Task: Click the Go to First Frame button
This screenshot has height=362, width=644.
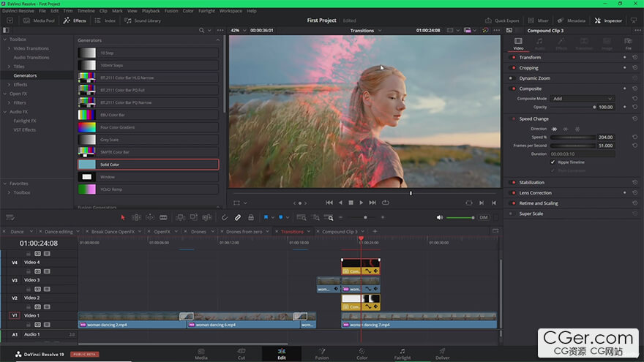Action: (x=329, y=203)
